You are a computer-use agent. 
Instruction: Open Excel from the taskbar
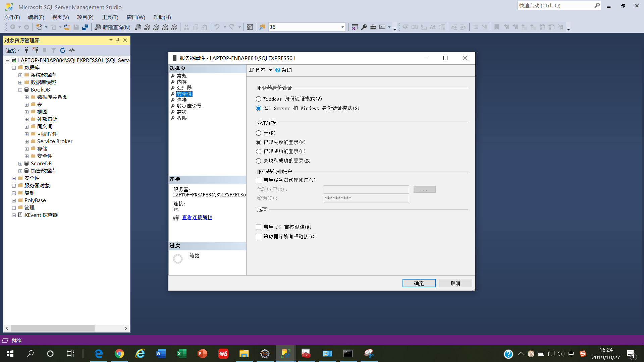tap(181, 354)
